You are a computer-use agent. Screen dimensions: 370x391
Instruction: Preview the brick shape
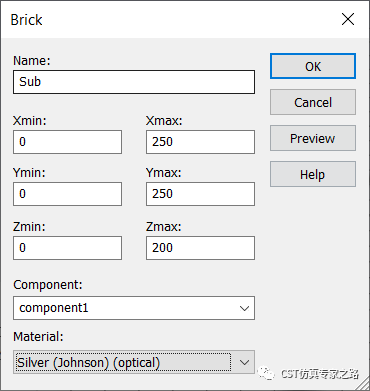click(x=313, y=138)
